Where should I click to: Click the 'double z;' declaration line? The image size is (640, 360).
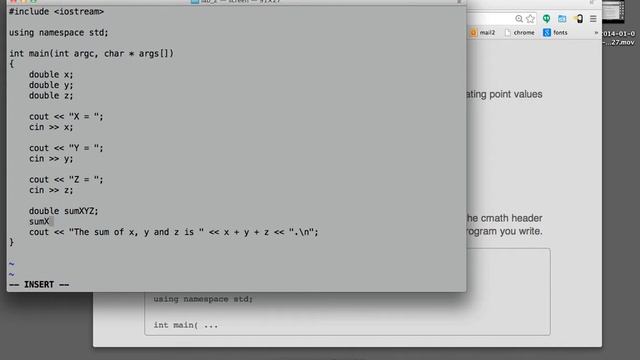[x=51, y=96]
